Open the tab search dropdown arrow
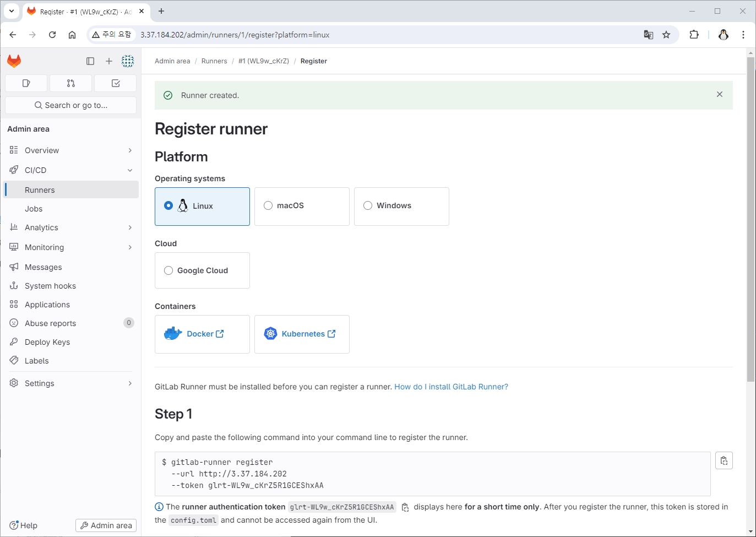 (12, 11)
